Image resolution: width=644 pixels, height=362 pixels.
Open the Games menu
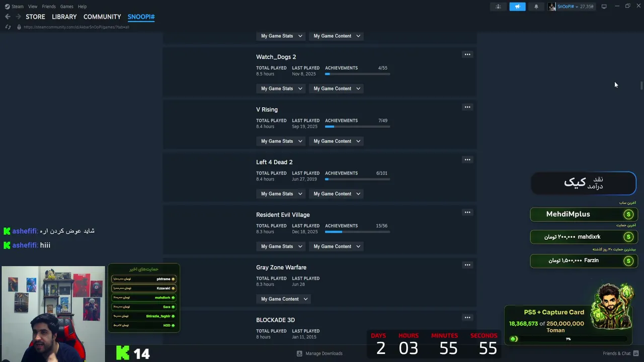point(67,7)
